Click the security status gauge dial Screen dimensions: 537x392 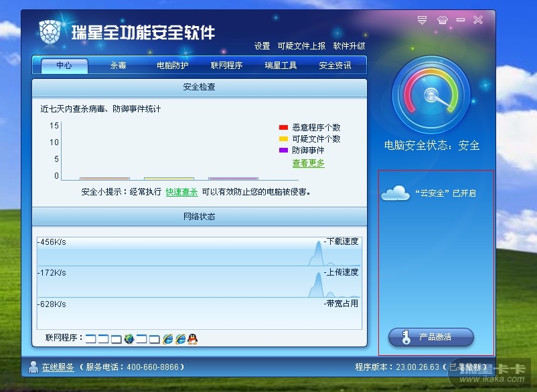click(x=431, y=95)
